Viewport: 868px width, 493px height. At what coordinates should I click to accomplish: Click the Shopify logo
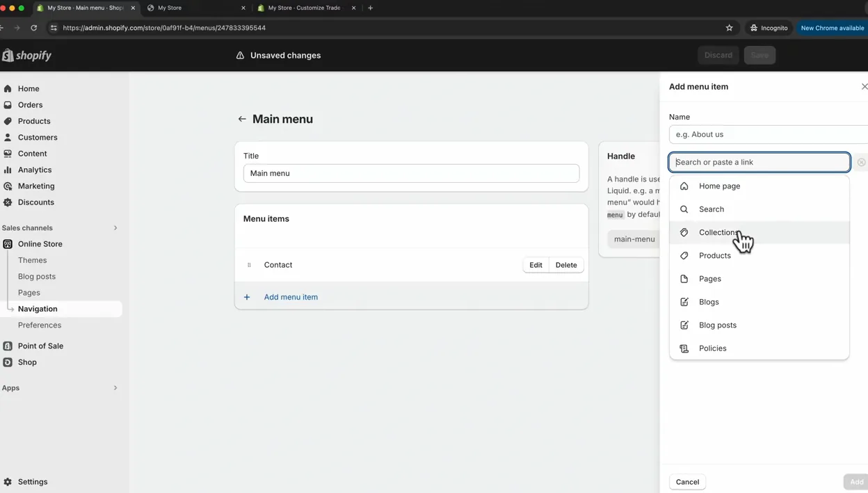pyautogui.click(x=27, y=56)
